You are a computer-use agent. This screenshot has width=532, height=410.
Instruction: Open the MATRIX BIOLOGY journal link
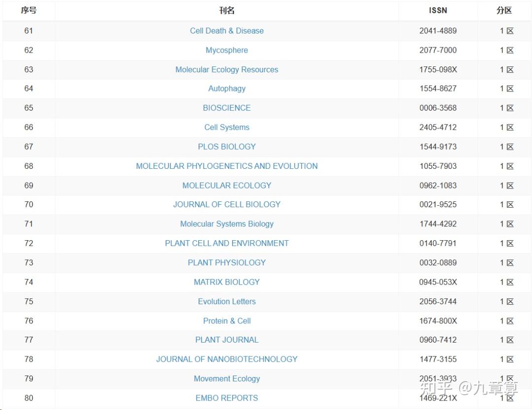(227, 282)
